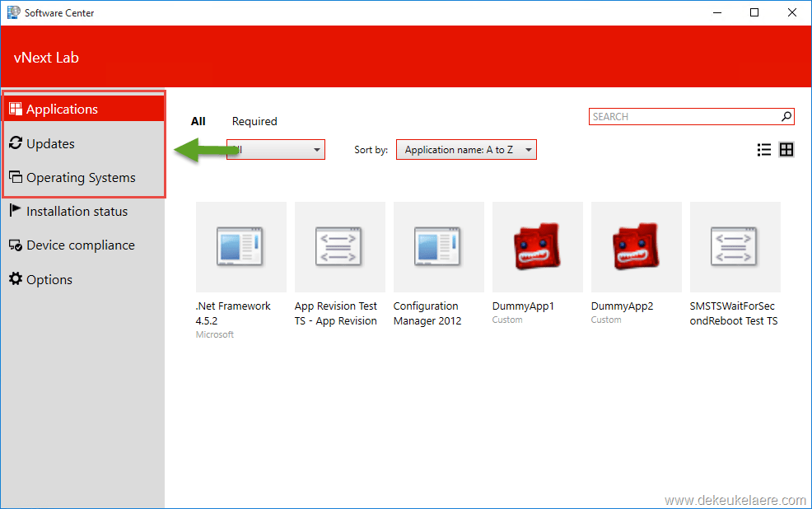
Task: Open the SMSTSWaitForSecondReboot Test TS tile
Action: pyautogui.click(x=735, y=247)
